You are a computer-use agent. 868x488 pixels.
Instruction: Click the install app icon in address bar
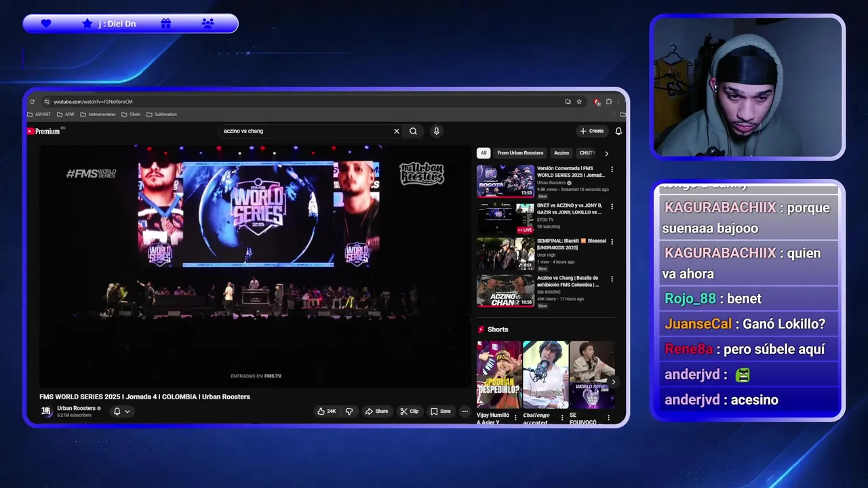(568, 102)
